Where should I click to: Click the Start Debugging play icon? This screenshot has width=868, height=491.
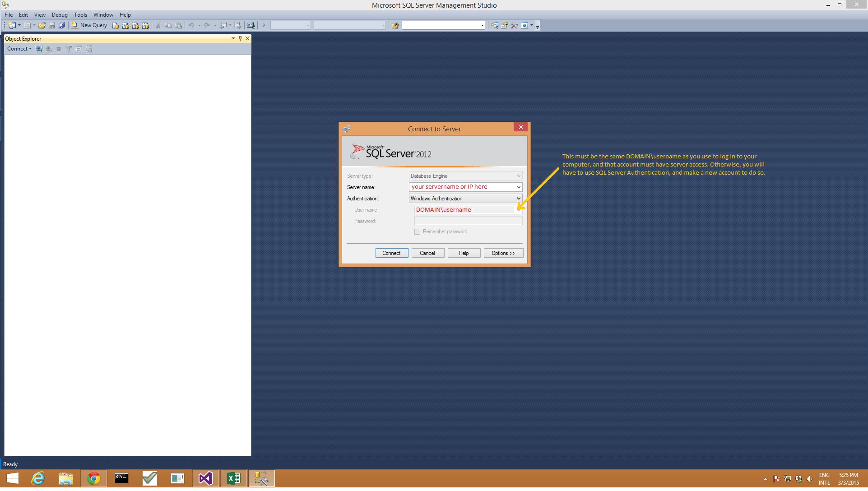tap(264, 25)
